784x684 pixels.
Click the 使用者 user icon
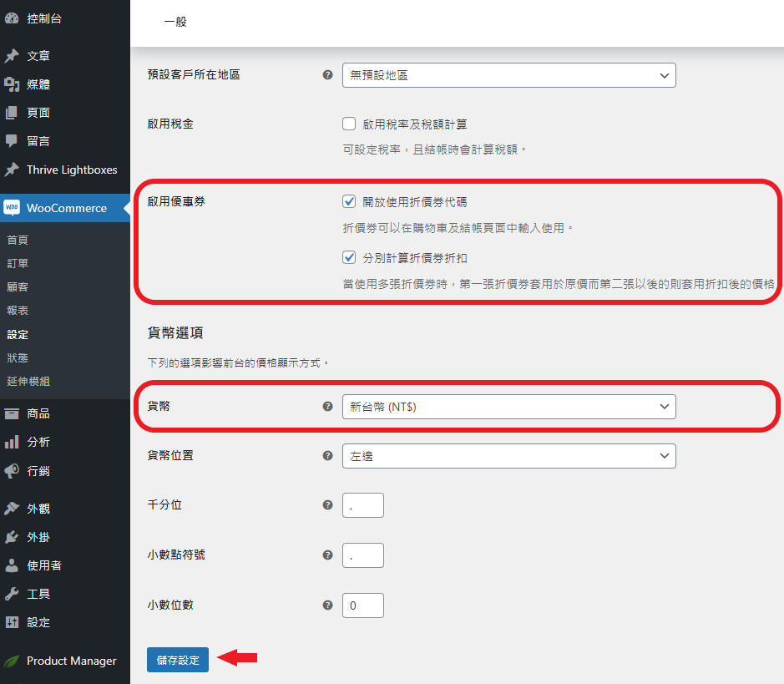(x=12, y=565)
